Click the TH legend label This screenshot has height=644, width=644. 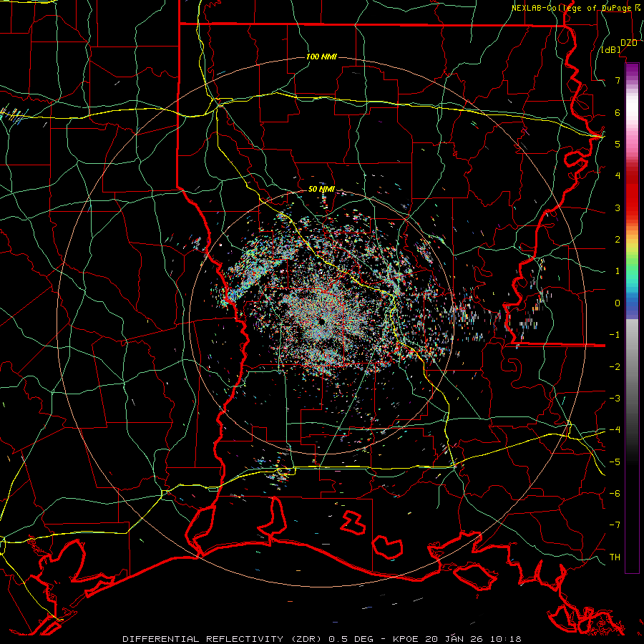coord(615,557)
